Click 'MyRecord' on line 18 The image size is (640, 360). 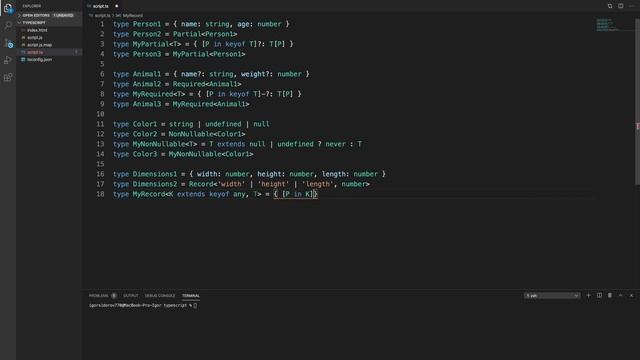tap(149, 194)
